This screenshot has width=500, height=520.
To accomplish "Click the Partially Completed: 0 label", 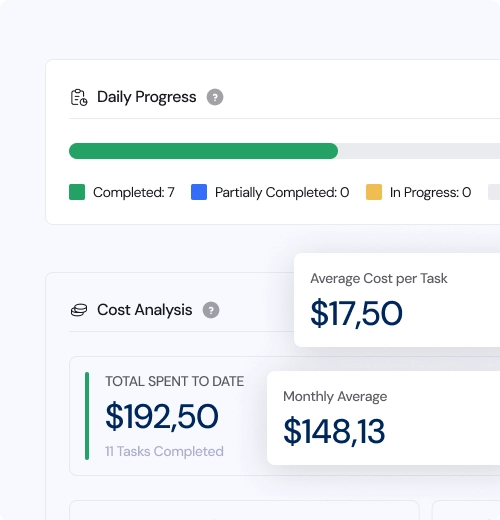I will 282,192.
